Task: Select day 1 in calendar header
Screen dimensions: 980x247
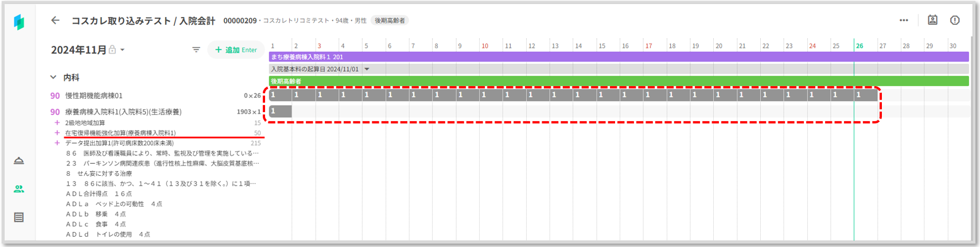Action: coord(273,46)
